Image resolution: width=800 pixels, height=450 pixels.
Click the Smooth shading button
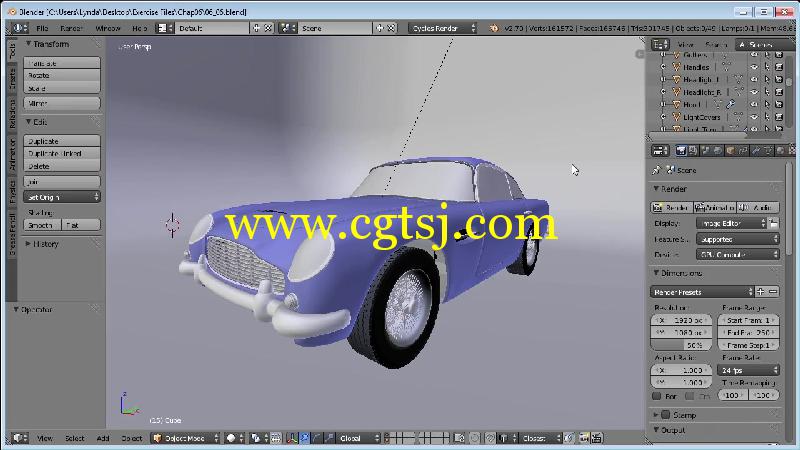[x=42, y=225]
